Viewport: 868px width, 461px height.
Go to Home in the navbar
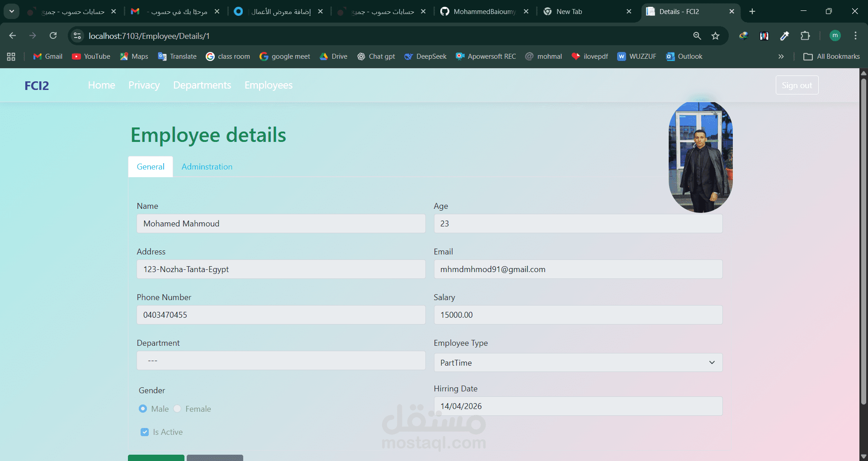click(102, 85)
